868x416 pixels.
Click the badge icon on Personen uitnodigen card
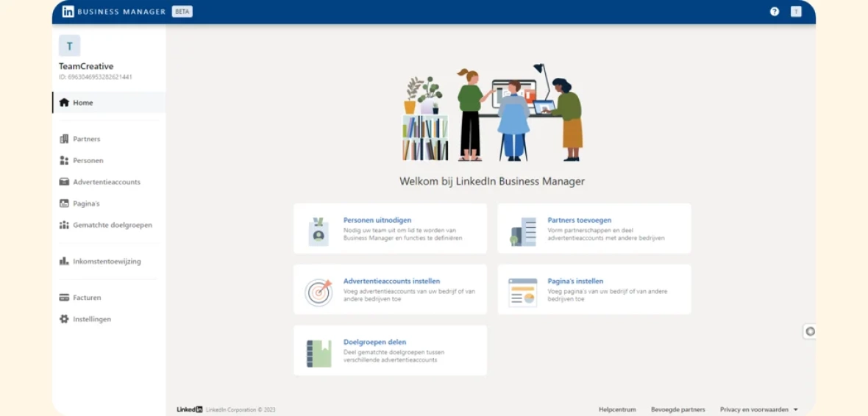pos(319,232)
